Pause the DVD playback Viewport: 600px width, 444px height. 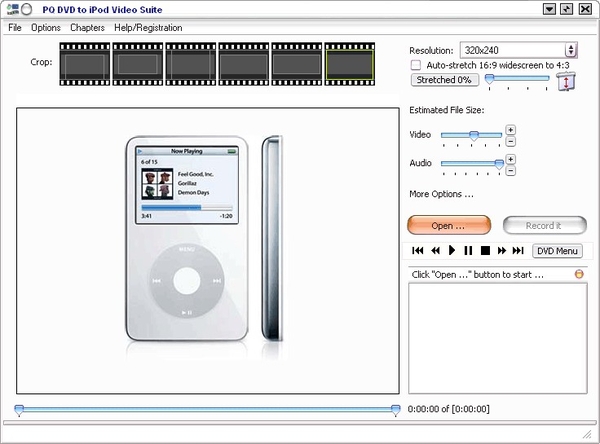point(468,250)
